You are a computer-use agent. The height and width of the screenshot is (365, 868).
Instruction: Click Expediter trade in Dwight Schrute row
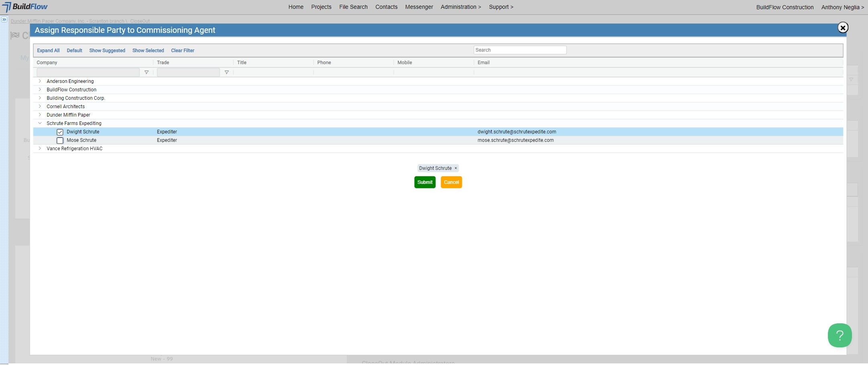pyautogui.click(x=167, y=132)
